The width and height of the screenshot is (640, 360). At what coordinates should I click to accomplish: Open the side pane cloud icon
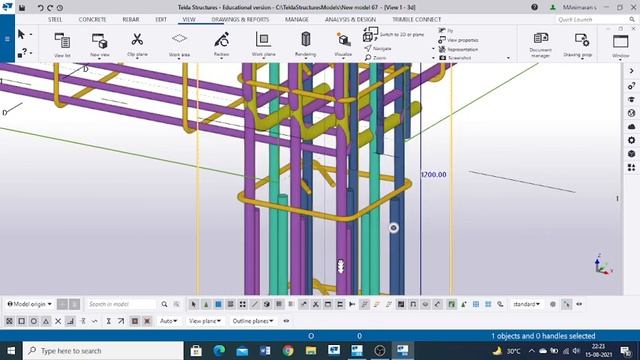[x=631, y=127]
